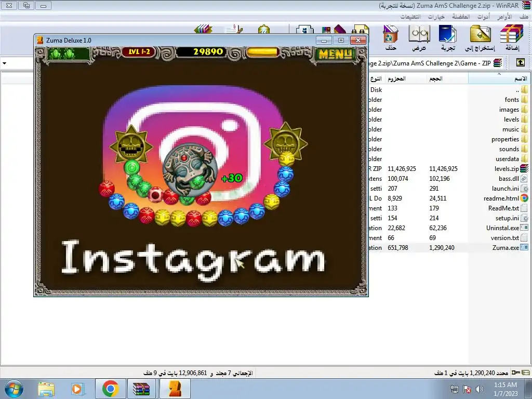Click the 29890 score display
Screen dimensions: 532x399
[208, 51]
